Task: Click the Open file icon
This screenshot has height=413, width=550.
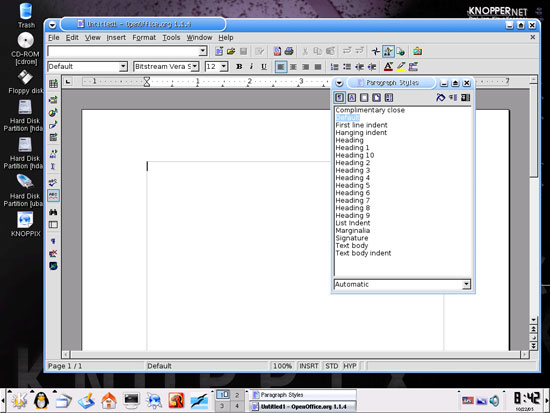Action: click(231, 52)
